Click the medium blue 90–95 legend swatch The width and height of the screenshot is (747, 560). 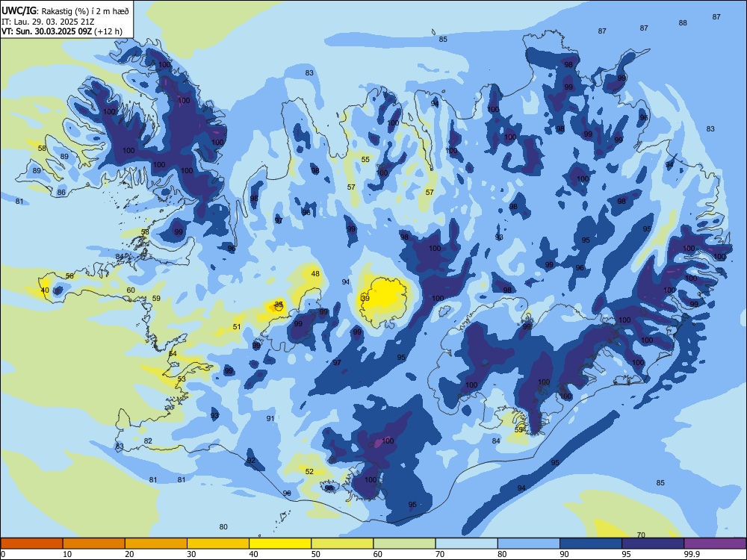[591, 544]
